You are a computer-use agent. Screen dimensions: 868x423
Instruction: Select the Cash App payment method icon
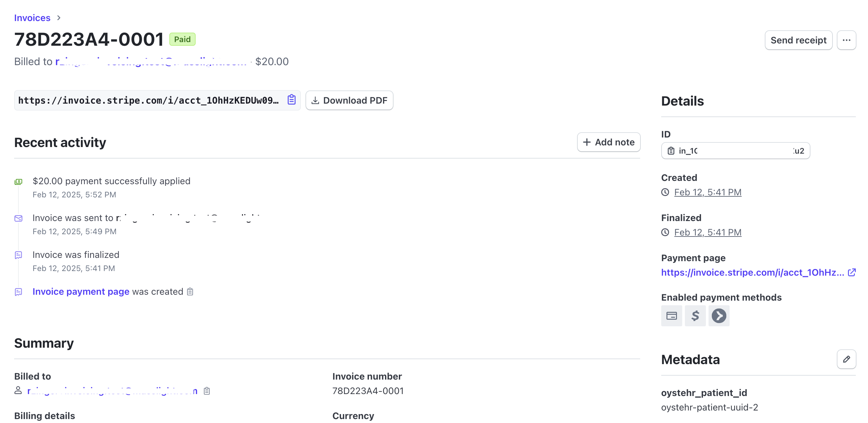click(x=719, y=316)
